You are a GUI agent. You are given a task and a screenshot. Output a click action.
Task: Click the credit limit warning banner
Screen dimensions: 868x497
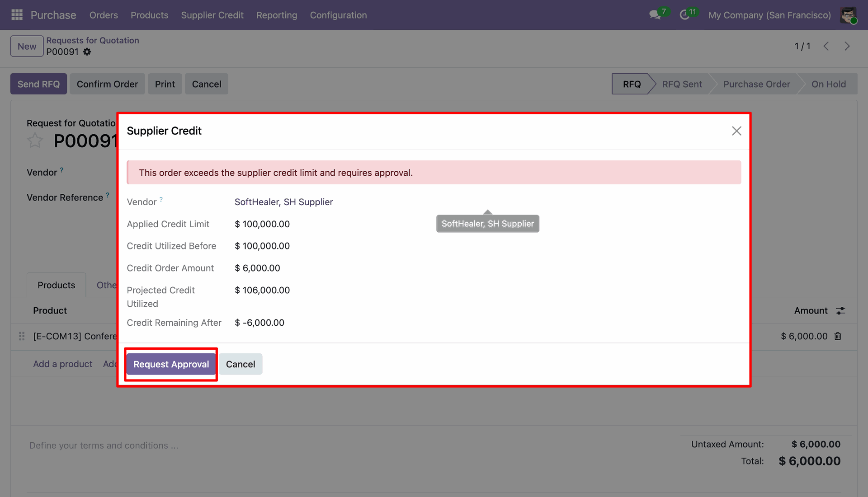click(x=434, y=172)
